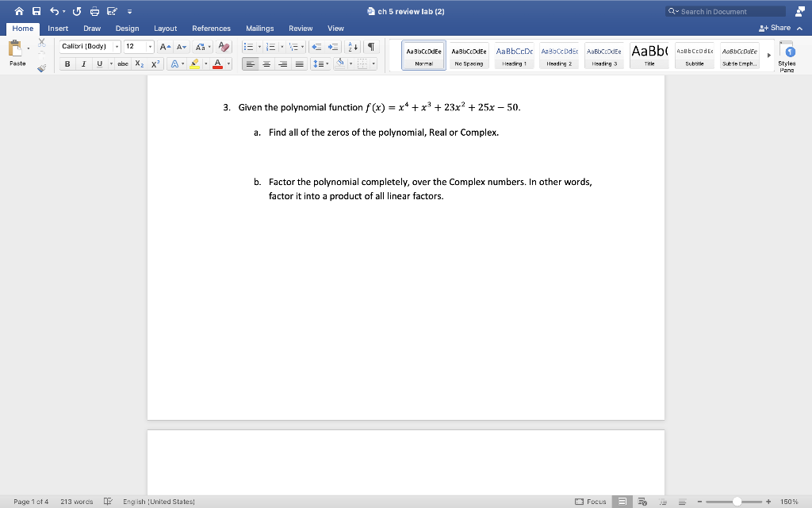Open the Styles Pane
This screenshot has height=508, width=812.
786,56
